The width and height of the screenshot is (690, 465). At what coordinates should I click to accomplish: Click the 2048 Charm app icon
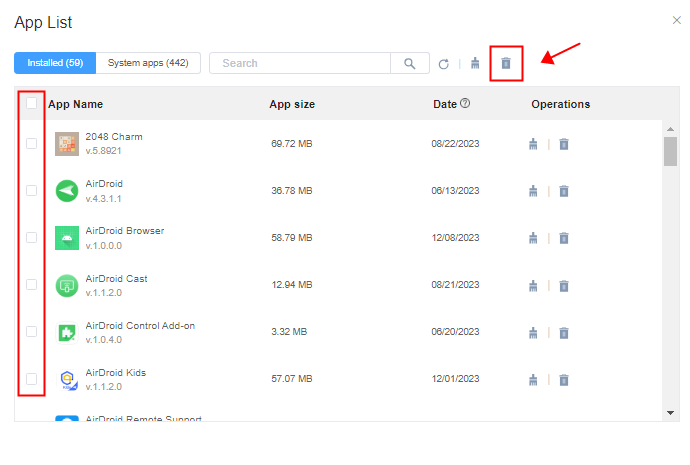click(67, 144)
